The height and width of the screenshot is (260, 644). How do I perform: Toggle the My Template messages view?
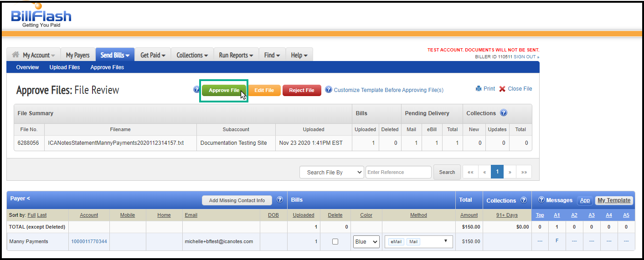point(614,200)
